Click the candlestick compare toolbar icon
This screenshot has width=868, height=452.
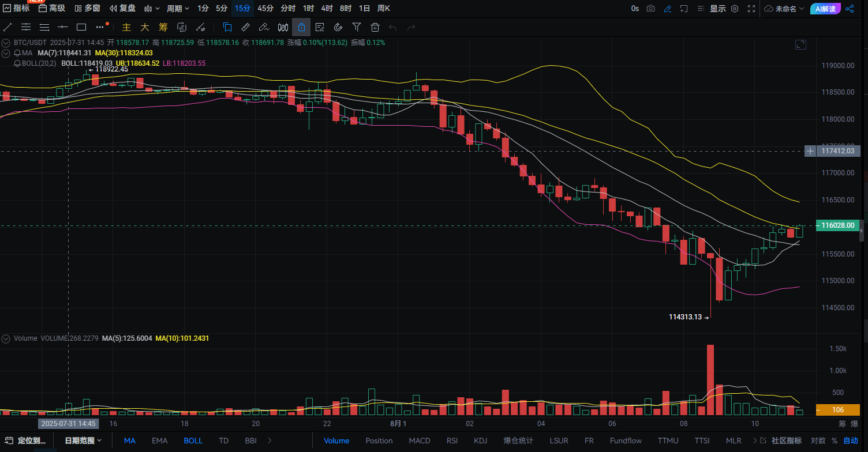(x=283, y=27)
